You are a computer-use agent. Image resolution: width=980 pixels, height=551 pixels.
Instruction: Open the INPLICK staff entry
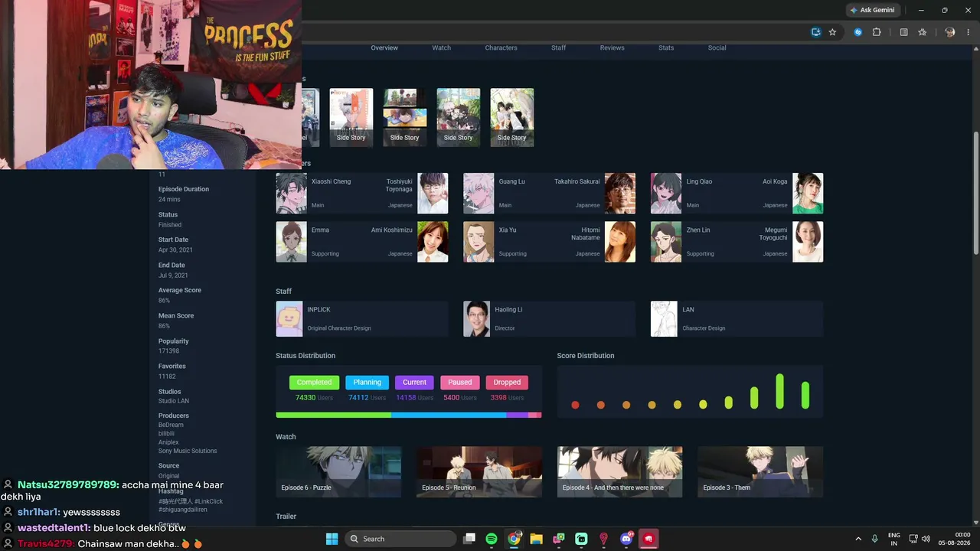click(x=362, y=318)
